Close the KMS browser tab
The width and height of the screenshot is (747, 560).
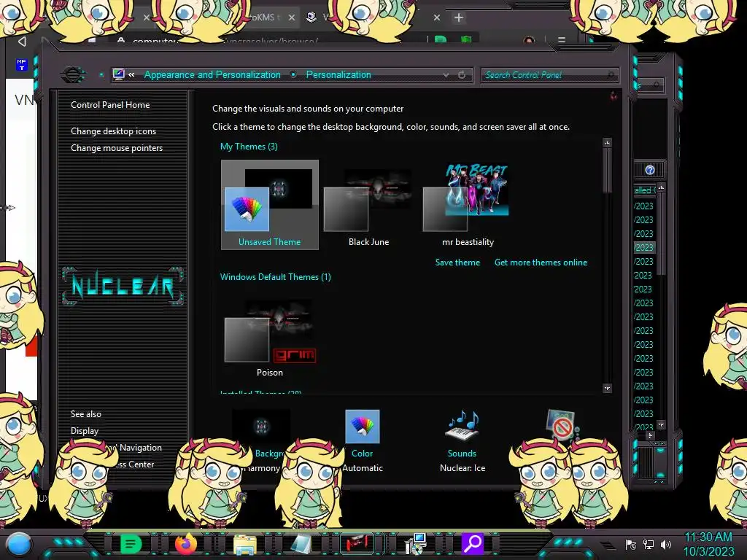pos(292,17)
